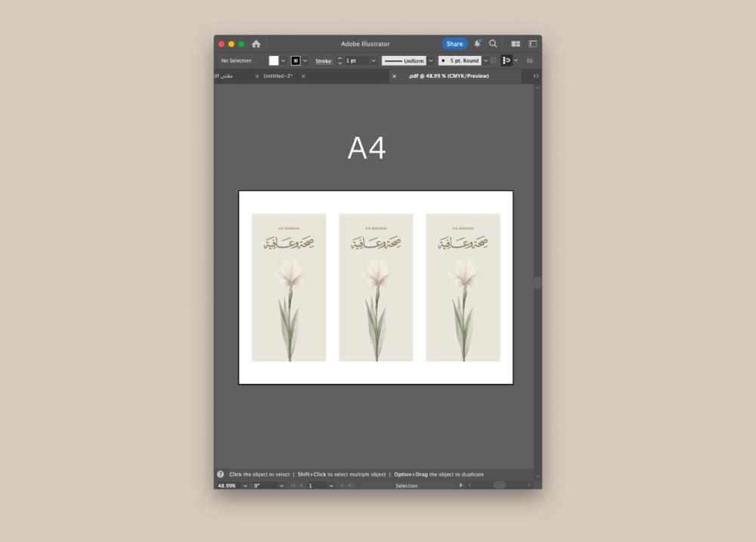Open the control bar panel menu icon

530,60
